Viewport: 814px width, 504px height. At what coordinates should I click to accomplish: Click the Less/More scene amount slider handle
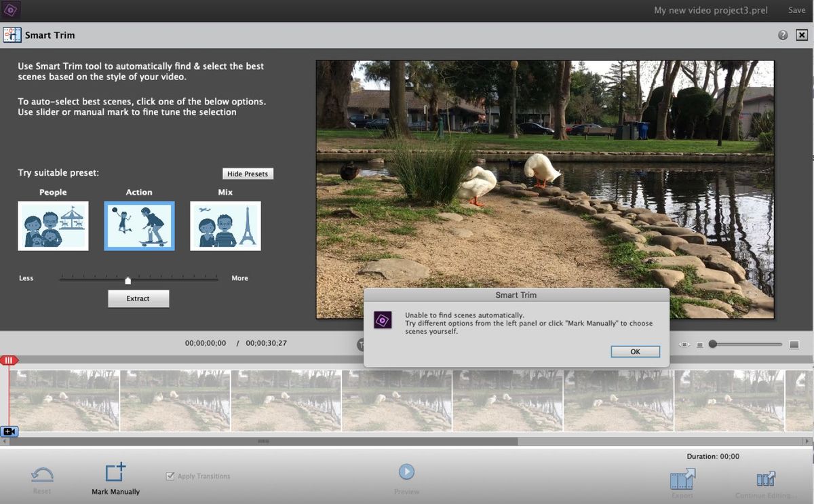click(128, 279)
